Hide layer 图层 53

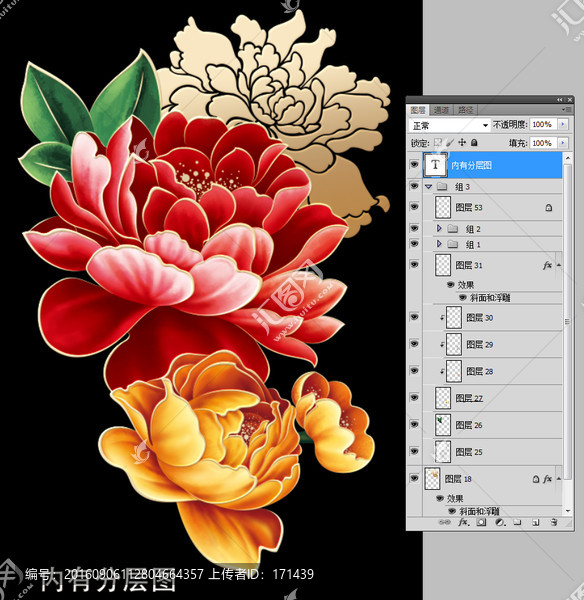[x=414, y=207]
